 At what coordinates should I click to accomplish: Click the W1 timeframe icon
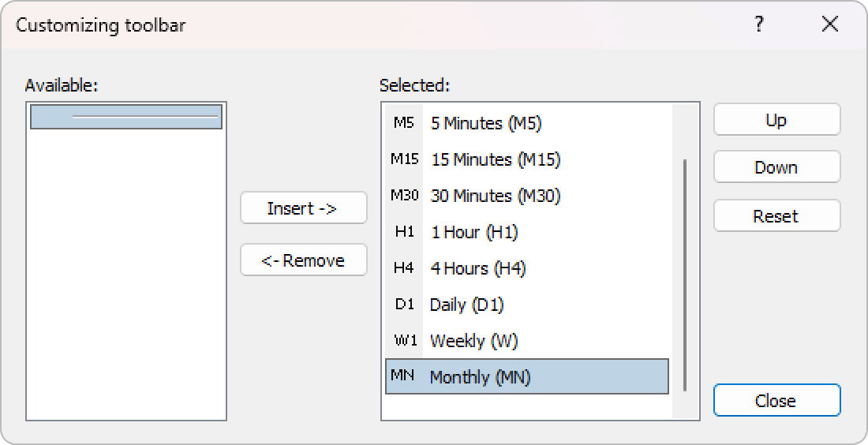tap(405, 340)
